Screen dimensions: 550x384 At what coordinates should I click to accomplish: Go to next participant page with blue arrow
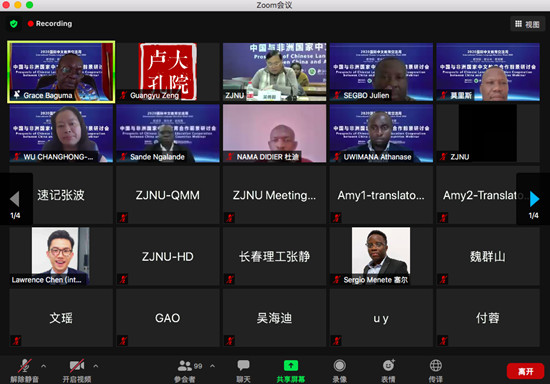point(534,199)
